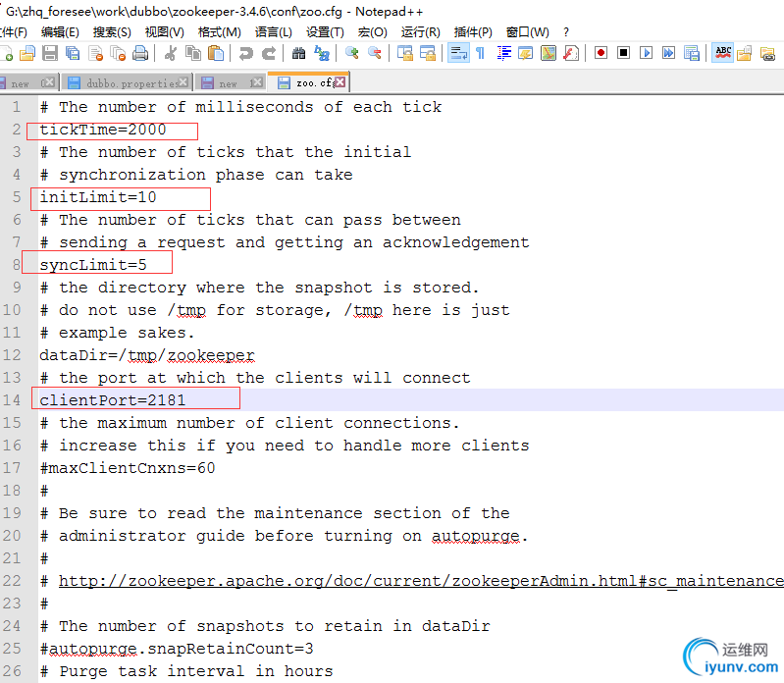Click the clientPort=2181 line

[113, 400]
